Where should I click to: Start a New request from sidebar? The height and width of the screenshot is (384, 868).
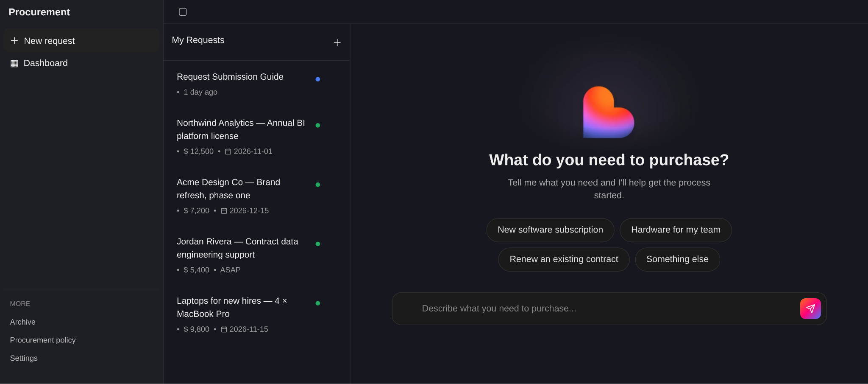coord(81,41)
